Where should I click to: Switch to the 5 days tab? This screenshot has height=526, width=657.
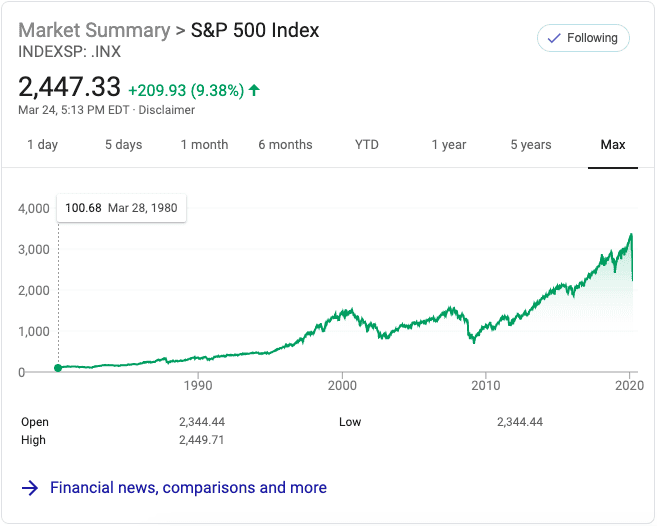point(123,145)
